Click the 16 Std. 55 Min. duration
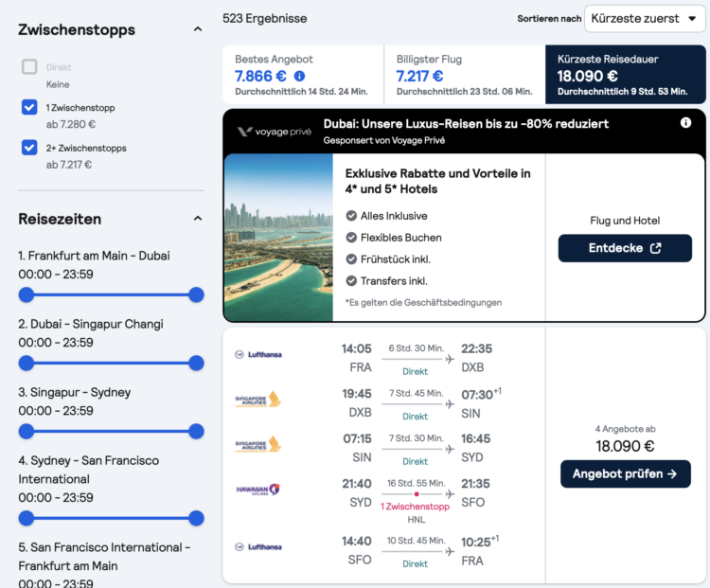The height and width of the screenshot is (588, 710). 417,483
